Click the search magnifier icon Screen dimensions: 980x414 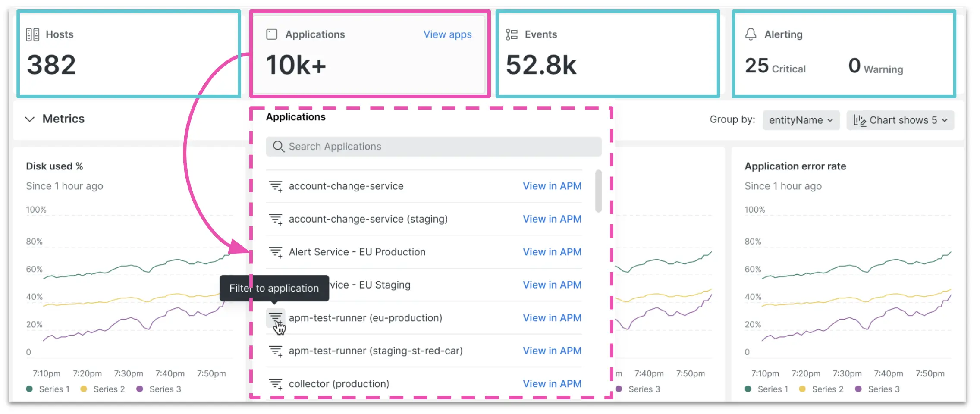click(x=279, y=147)
